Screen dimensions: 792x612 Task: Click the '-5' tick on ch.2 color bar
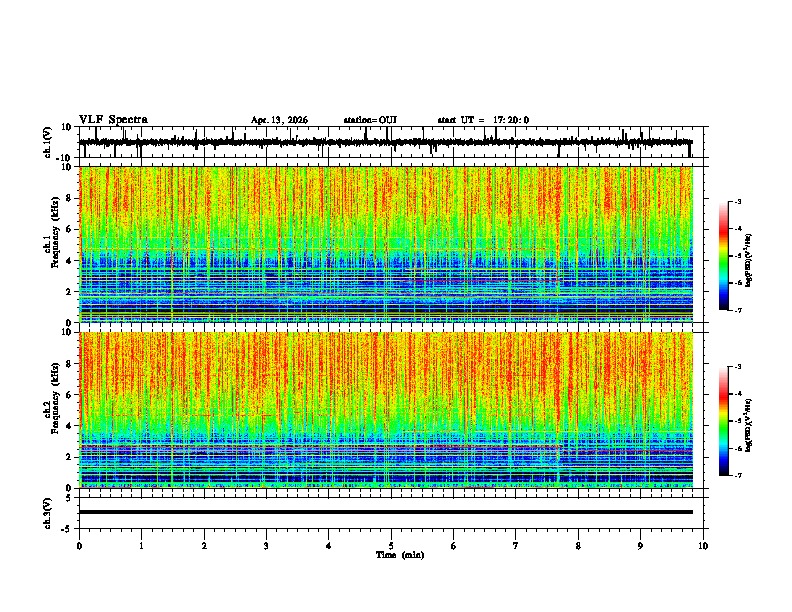pos(737,421)
